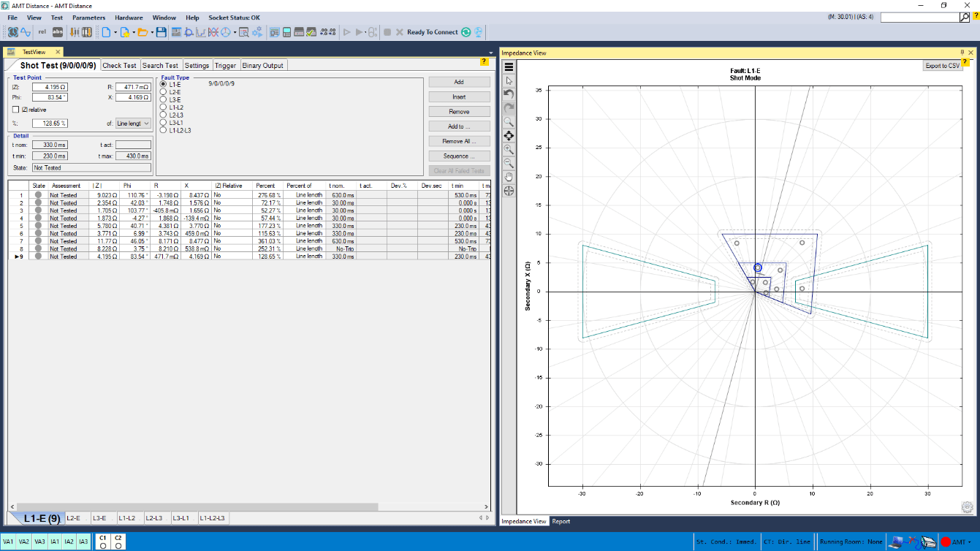Viewport: 980px width, 551px height.
Task: Open the Parameters menu
Action: [x=88, y=18]
